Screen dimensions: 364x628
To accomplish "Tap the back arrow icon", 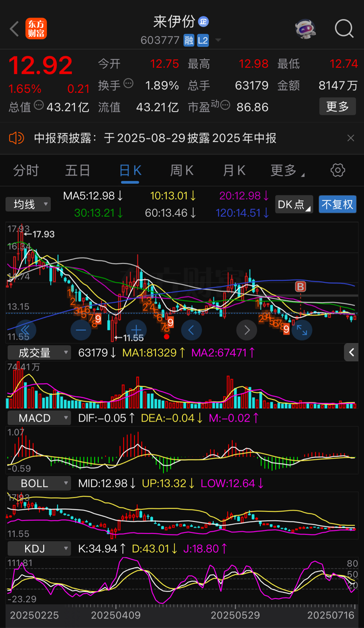I will point(14,29).
